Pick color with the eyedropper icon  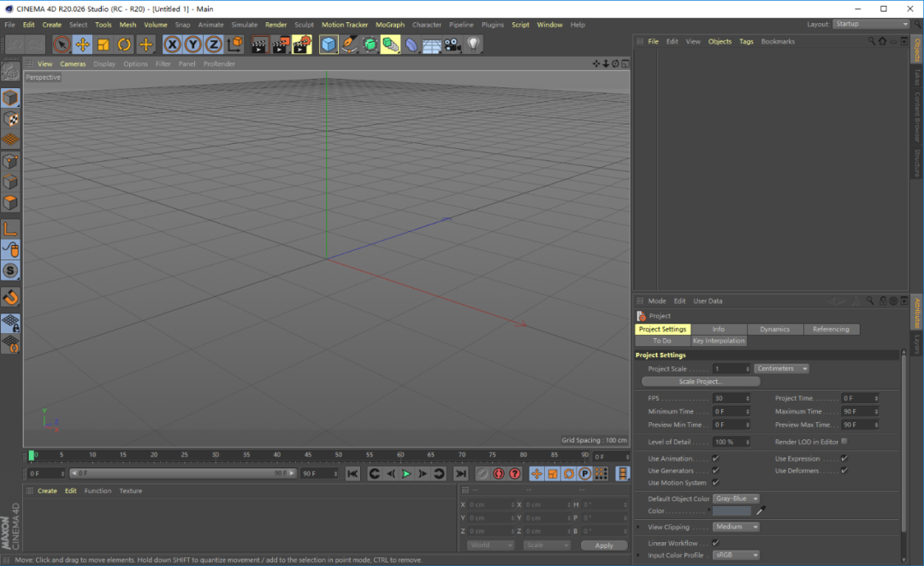[761, 510]
